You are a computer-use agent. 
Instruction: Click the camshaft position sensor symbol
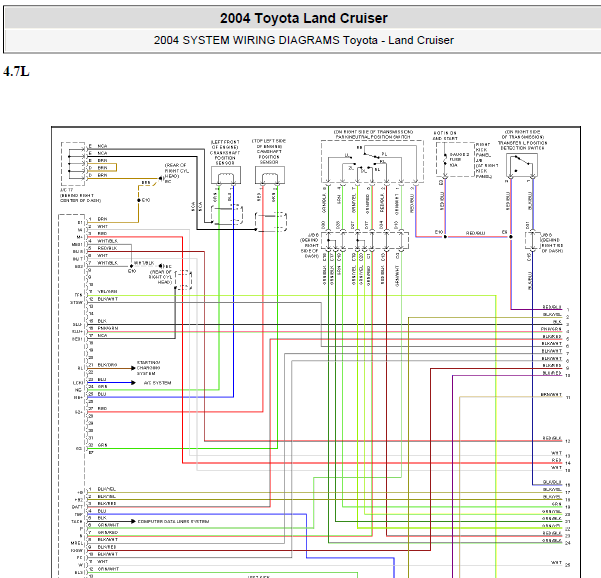[270, 176]
